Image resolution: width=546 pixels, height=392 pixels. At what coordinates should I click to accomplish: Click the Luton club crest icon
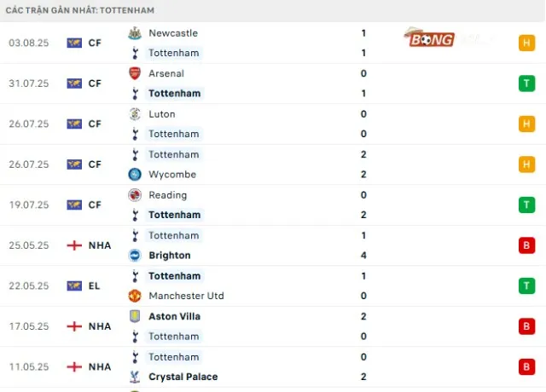[x=134, y=114]
